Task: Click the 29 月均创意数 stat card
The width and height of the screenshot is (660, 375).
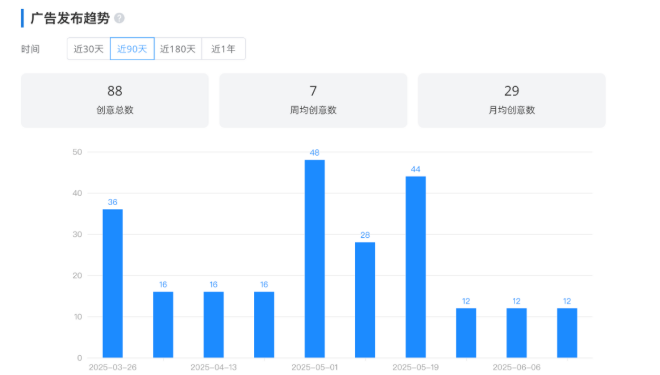Action: click(x=511, y=100)
